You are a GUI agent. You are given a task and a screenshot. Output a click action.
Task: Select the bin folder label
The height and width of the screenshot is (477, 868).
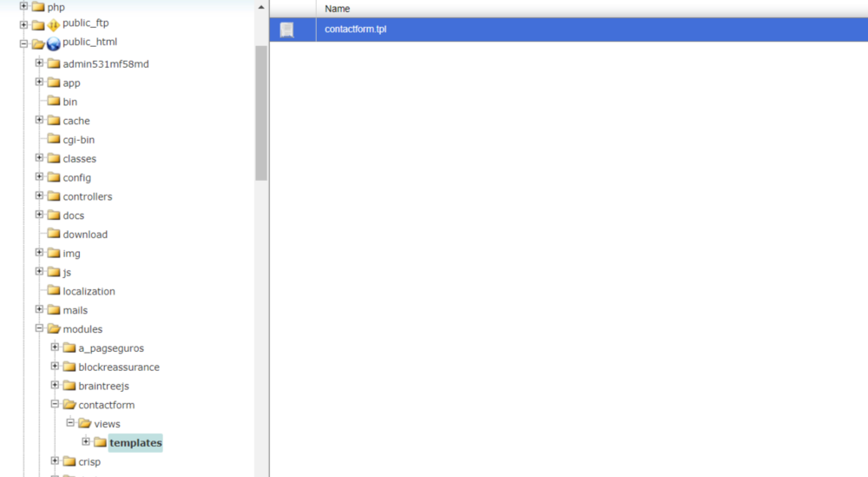coord(69,102)
